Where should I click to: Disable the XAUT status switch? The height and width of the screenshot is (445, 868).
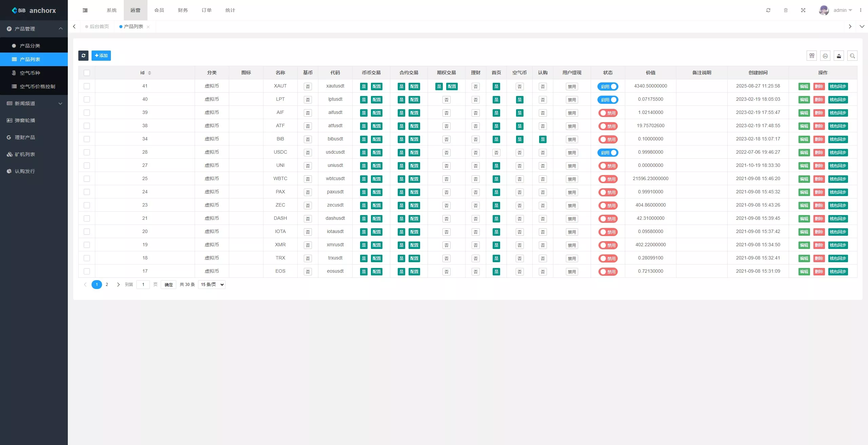[x=608, y=86]
